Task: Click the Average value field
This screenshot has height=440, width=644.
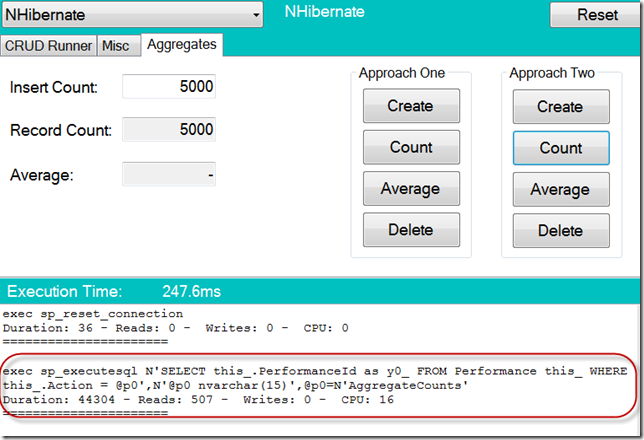Action: (169, 174)
